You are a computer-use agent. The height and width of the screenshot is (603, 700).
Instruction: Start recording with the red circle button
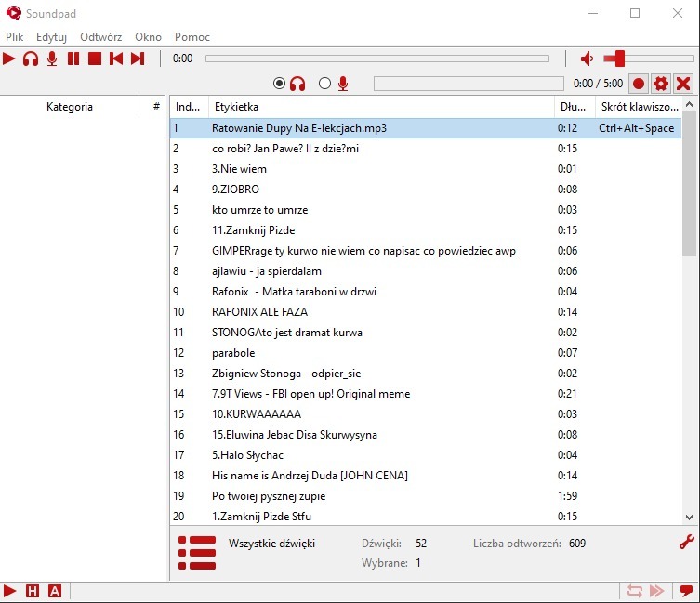click(x=639, y=84)
